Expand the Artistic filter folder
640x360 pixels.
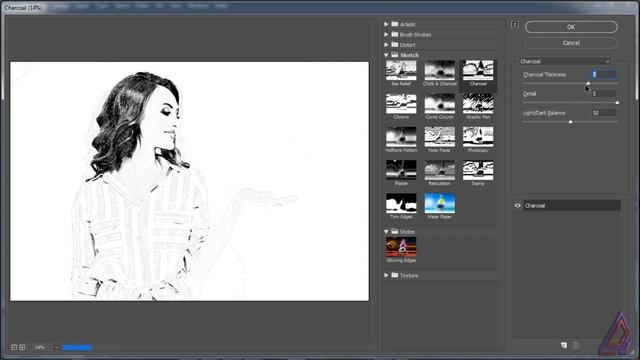[x=386, y=24]
